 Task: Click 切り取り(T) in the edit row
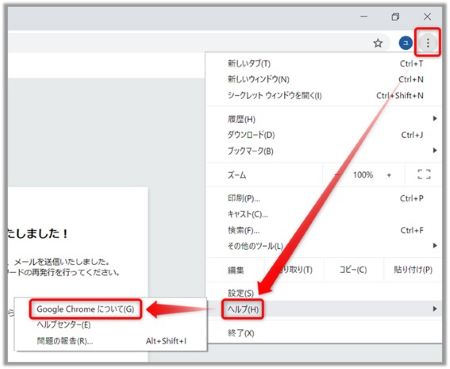pyautogui.click(x=294, y=269)
